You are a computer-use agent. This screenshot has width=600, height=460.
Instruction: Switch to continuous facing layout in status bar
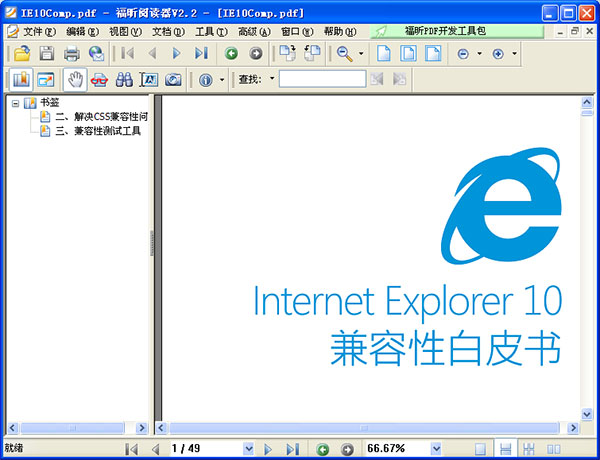[529, 449]
